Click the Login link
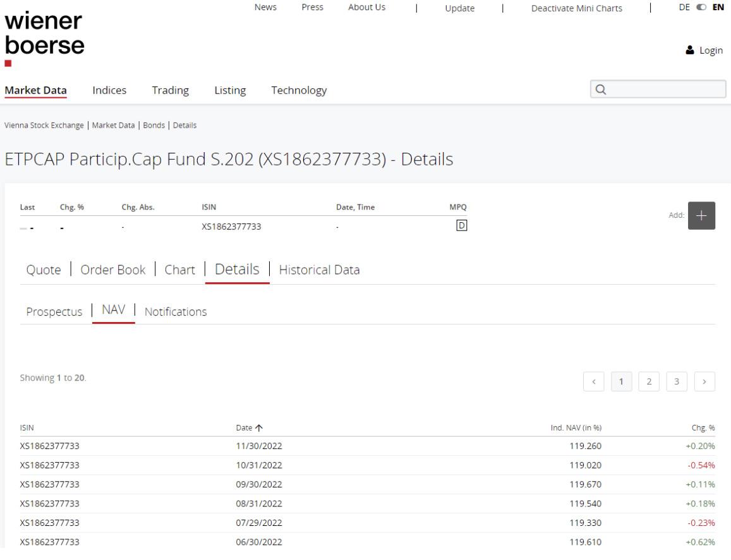Screen dimensions: 731x560 [x=711, y=51]
